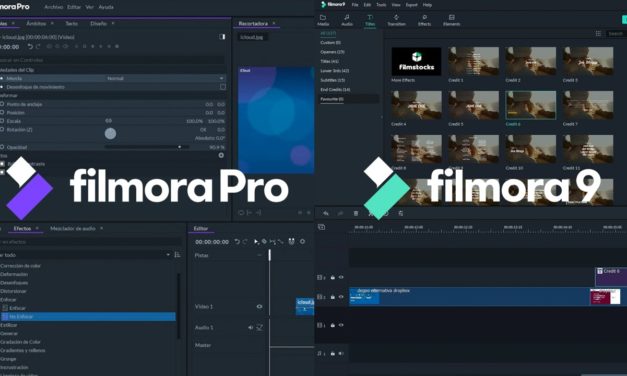Expand the Gradientes y rellenos group
This screenshot has height=376, width=627.
coord(23,350)
